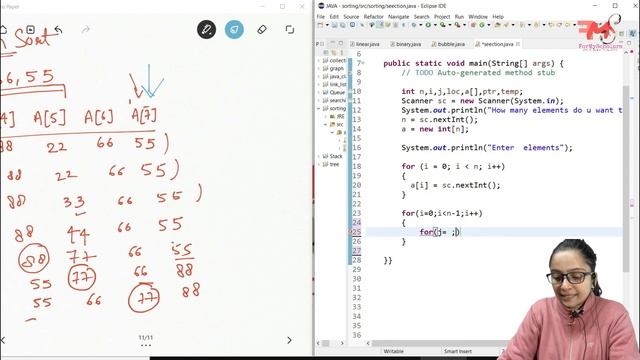Image resolution: width=640 pixels, height=360 pixels.
Task: Open dropdown next to New button
Action: click(x=327, y=25)
